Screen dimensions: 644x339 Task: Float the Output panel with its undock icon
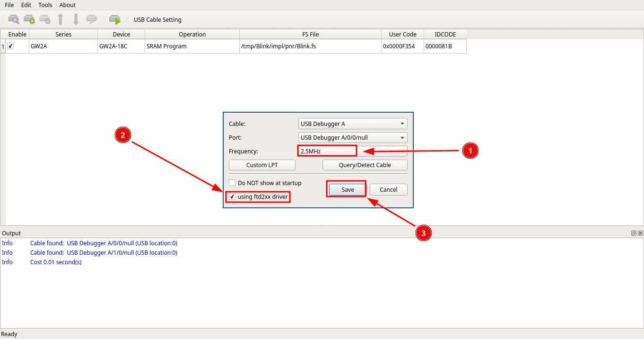[634, 233]
